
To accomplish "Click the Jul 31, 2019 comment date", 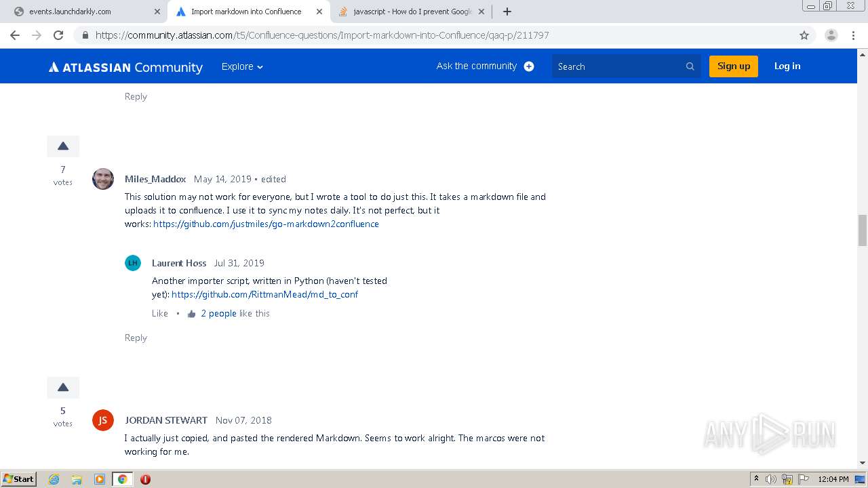I will pyautogui.click(x=239, y=263).
